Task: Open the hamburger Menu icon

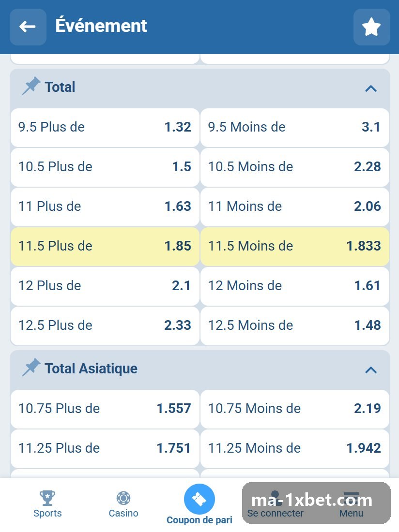Action: coord(351,497)
